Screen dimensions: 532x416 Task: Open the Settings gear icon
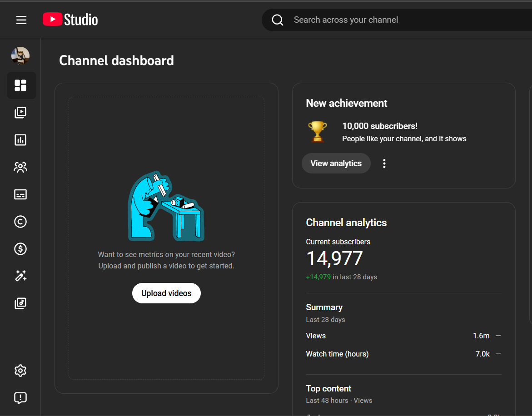point(20,371)
